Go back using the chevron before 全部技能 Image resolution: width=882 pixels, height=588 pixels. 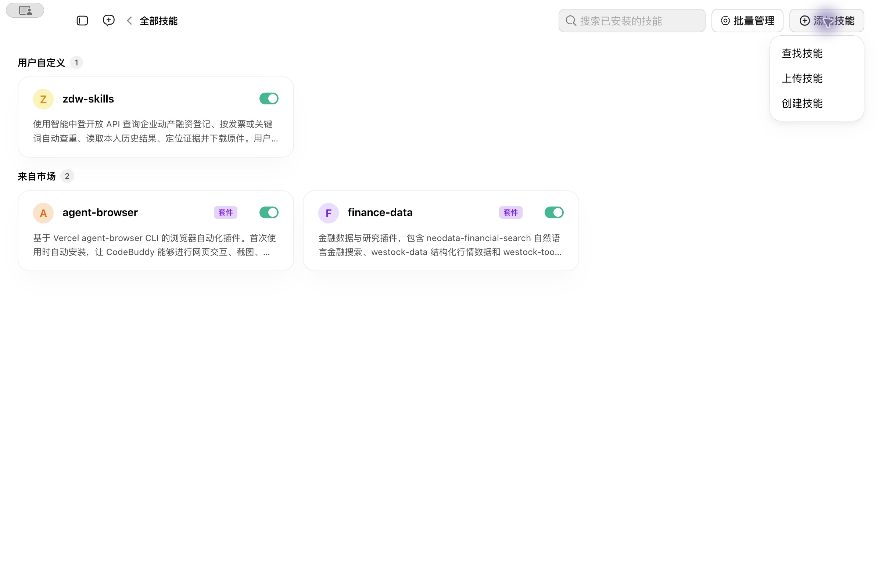click(x=129, y=21)
